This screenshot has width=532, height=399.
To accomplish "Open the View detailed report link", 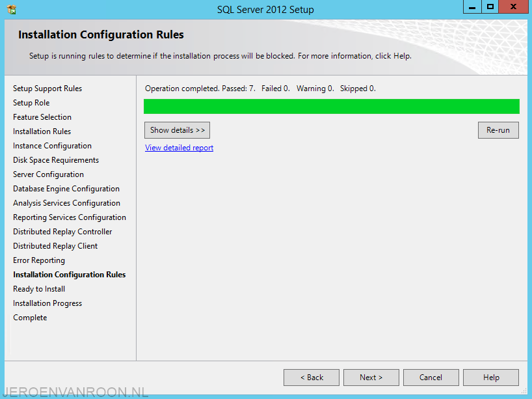I will pos(179,148).
